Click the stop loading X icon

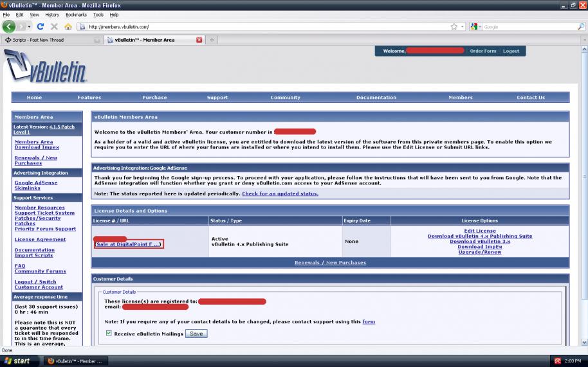coord(54,26)
